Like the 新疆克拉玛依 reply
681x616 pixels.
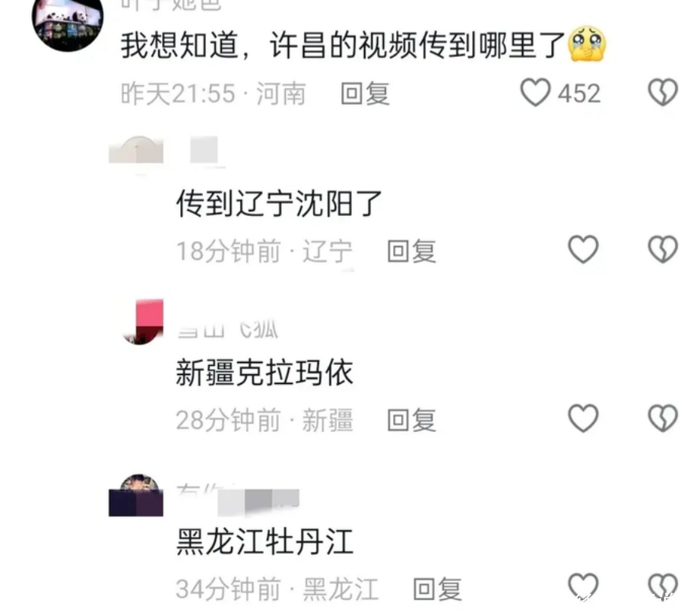(583, 418)
